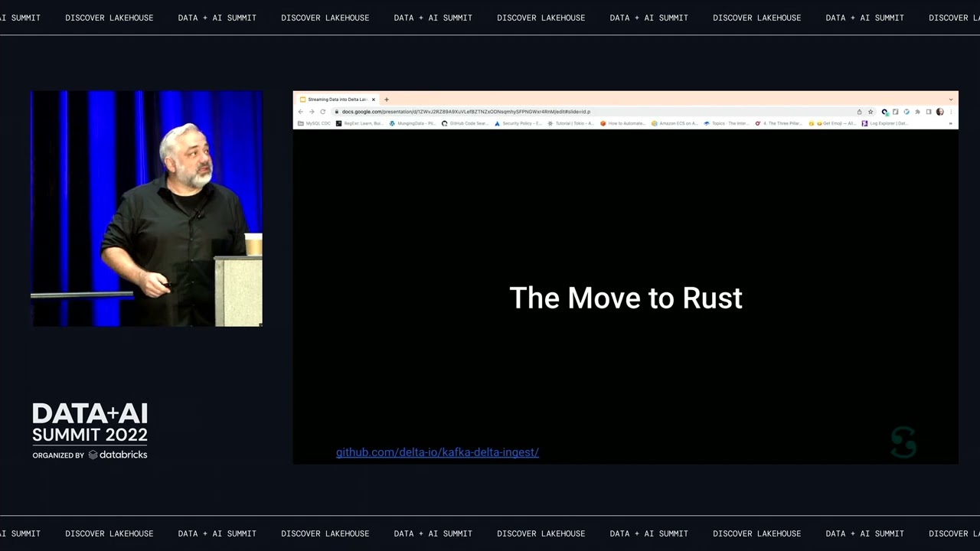Screen dimensions: 980x551
Task: Open 4. The Three Pillar... bookmark
Action: click(x=779, y=123)
